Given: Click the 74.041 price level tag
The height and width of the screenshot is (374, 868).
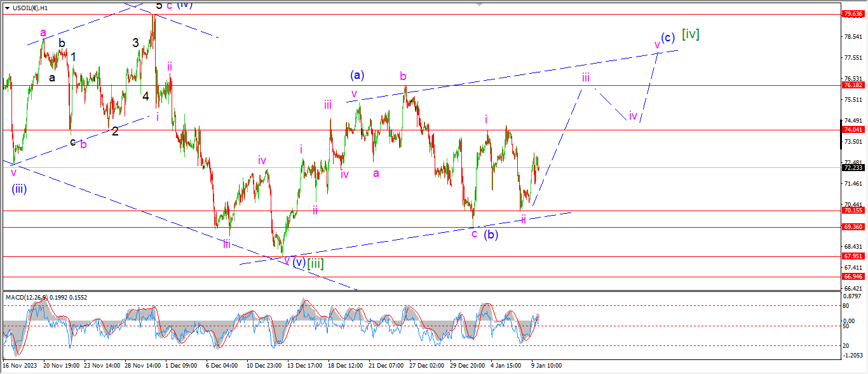Looking at the screenshot, I should (x=852, y=129).
